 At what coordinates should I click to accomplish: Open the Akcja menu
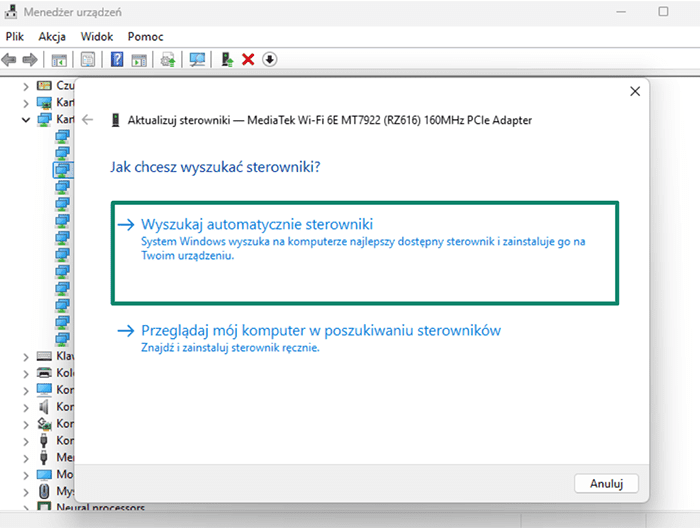point(52,37)
